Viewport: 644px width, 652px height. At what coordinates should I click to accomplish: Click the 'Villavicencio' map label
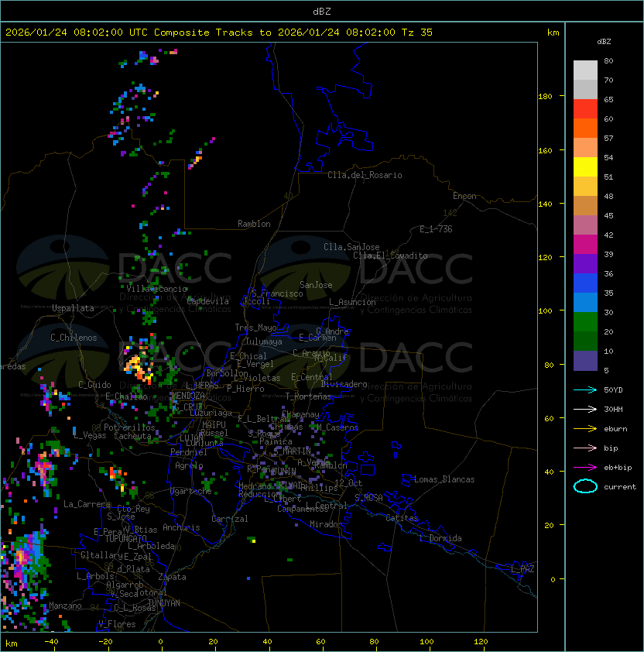click(156, 289)
